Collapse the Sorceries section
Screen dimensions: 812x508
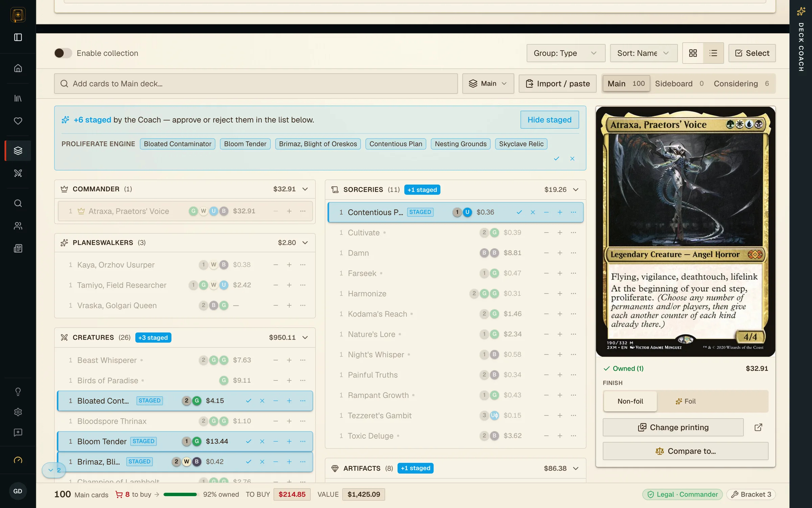click(x=576, y=190)
